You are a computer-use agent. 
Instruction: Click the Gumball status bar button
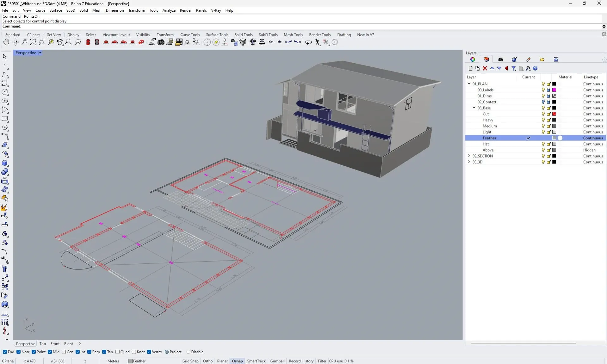click(x=277, y=361)
